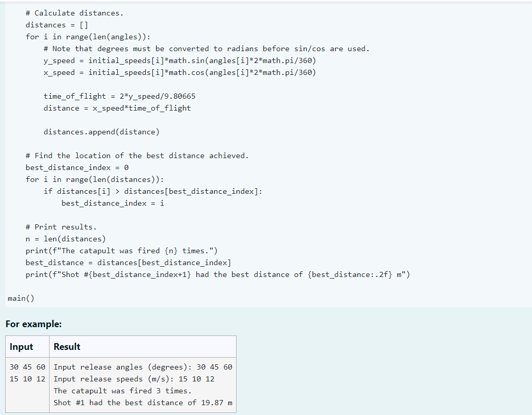Click the Input release angles result line
The height and width of the screenshot is (415, 532).
pos(143,367)
